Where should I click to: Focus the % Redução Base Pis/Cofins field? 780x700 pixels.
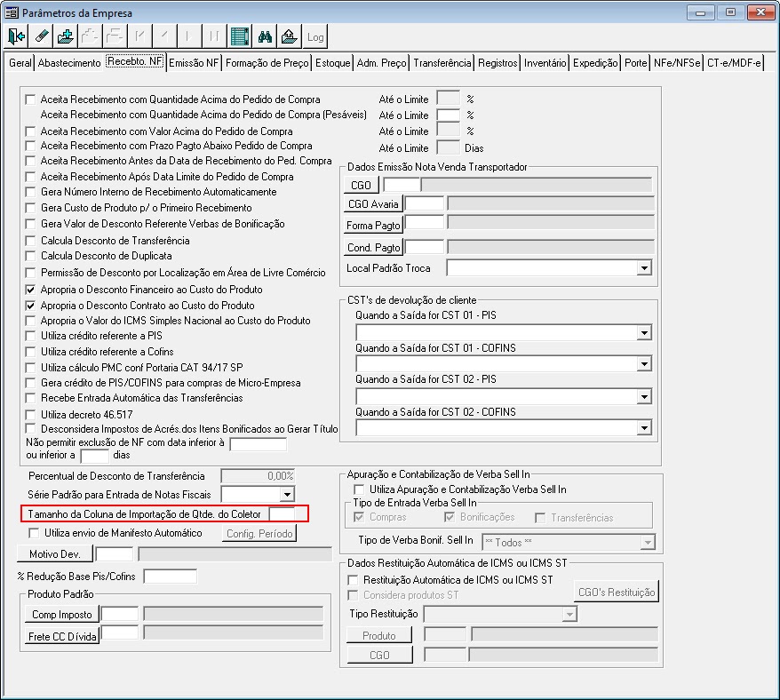click(x=171, y=577)
